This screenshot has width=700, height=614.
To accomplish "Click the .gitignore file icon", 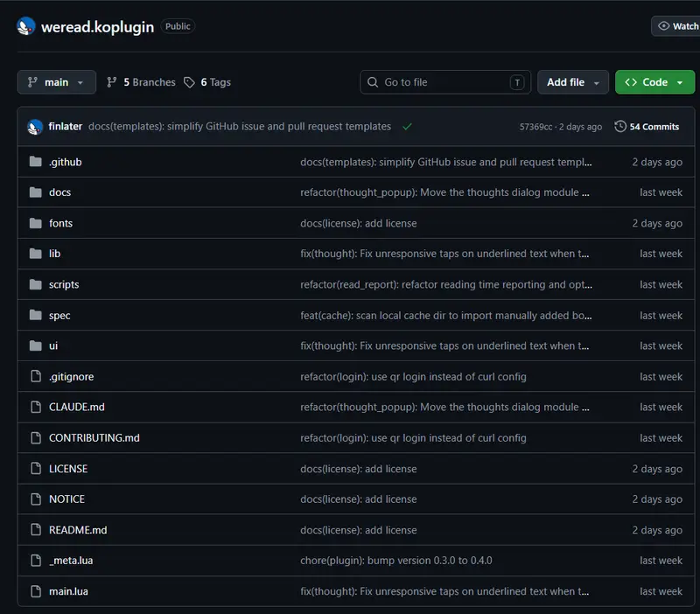I will click(x=36, y=376).
